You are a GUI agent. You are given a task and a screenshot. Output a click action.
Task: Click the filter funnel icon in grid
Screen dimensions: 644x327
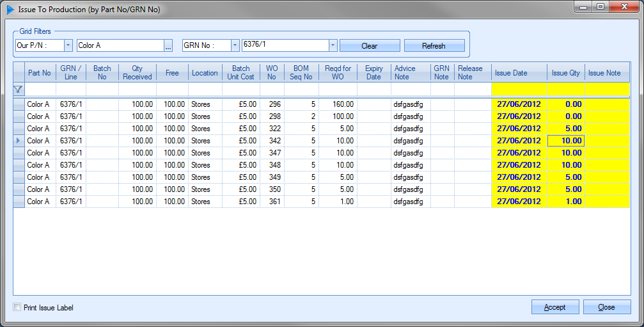pos(18,90)
